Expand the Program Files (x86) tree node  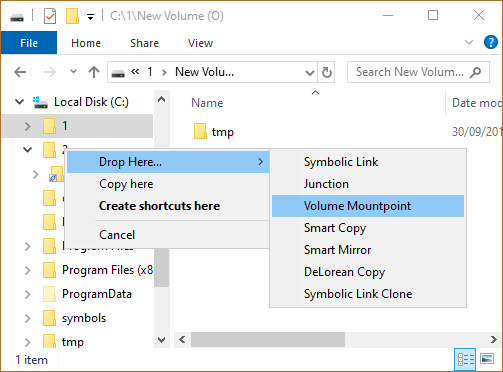[x=27, y=270]
